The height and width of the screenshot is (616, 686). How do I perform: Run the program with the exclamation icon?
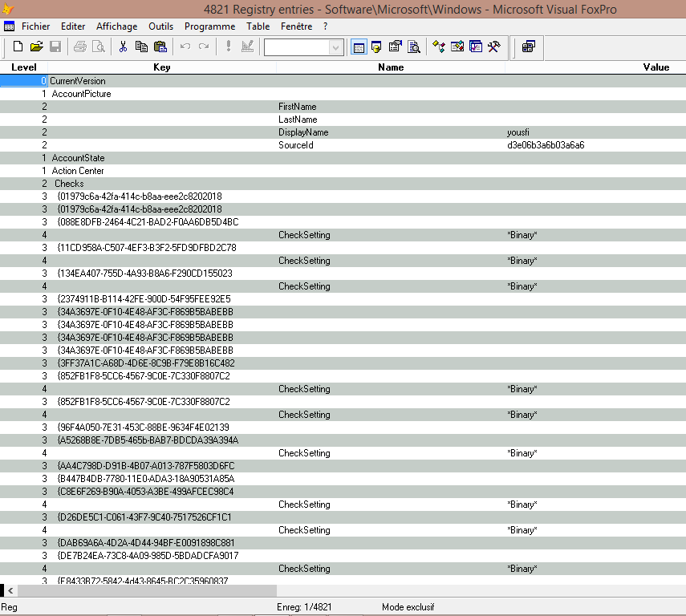[227, 47]
